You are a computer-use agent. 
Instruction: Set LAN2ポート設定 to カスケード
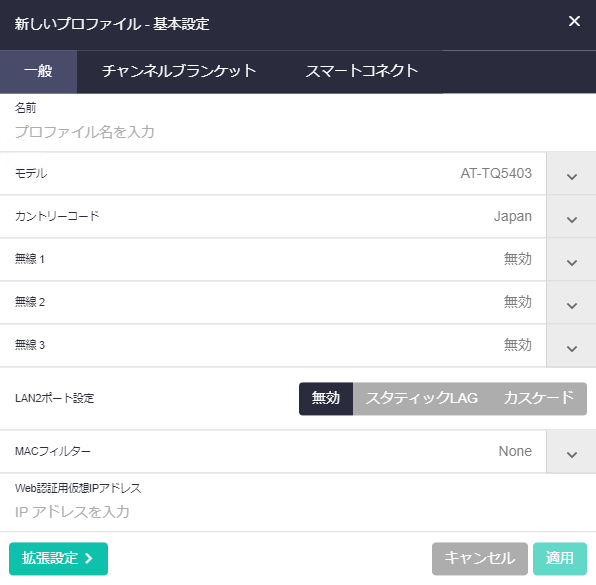point(539,399)
